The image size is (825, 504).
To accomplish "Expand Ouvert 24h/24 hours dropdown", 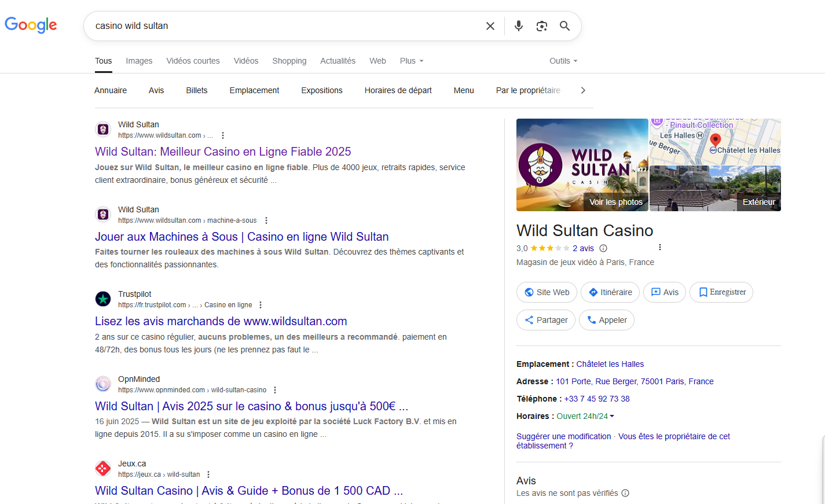I will point(585,416).
